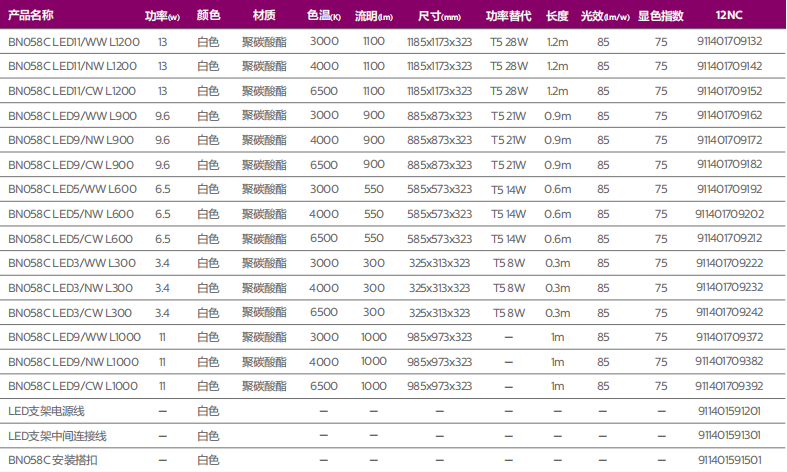Click 12NC code 911401709132
The width and height of the screenshot is (787, 472).
[729, 41]
